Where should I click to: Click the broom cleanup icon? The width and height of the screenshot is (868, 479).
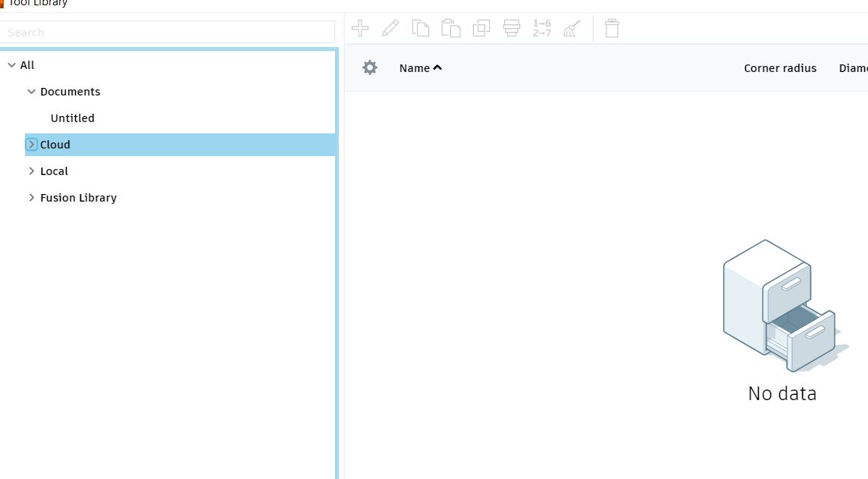tap(572, 28)
